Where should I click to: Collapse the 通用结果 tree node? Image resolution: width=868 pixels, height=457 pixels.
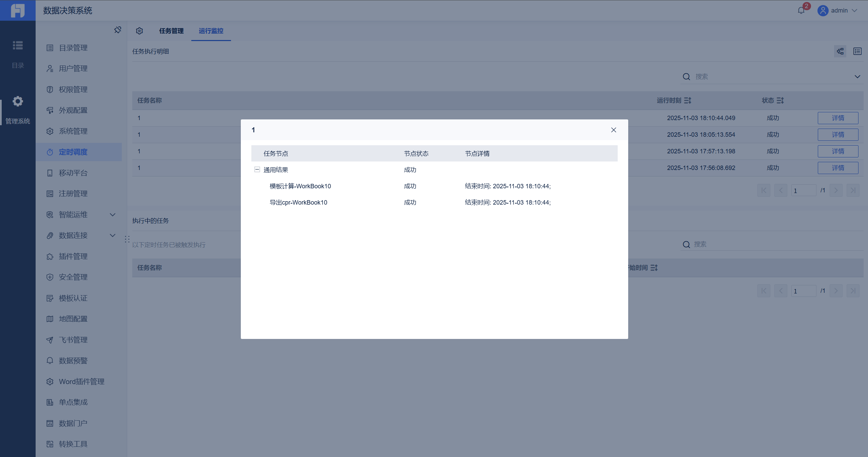257,170
